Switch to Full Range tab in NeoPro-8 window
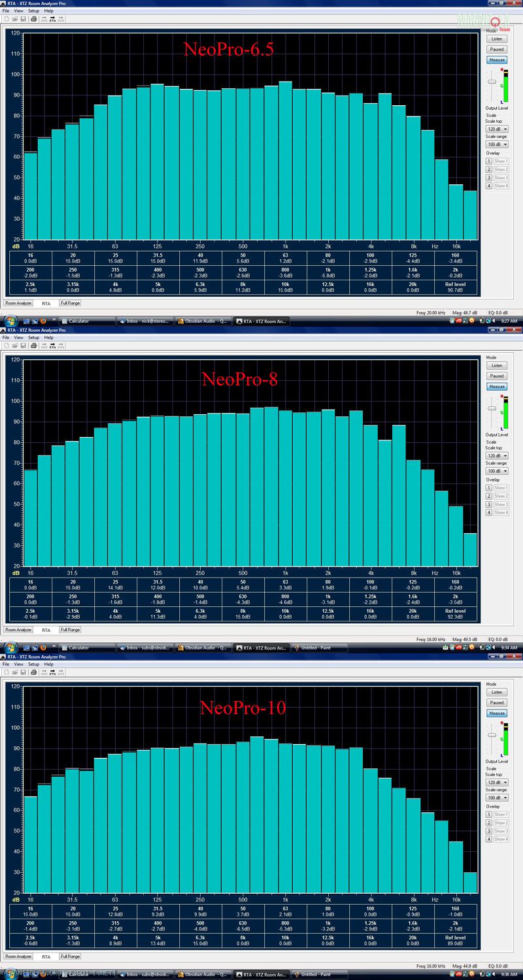This screenshot has height=980, width=523. click(x=70, y=630)
